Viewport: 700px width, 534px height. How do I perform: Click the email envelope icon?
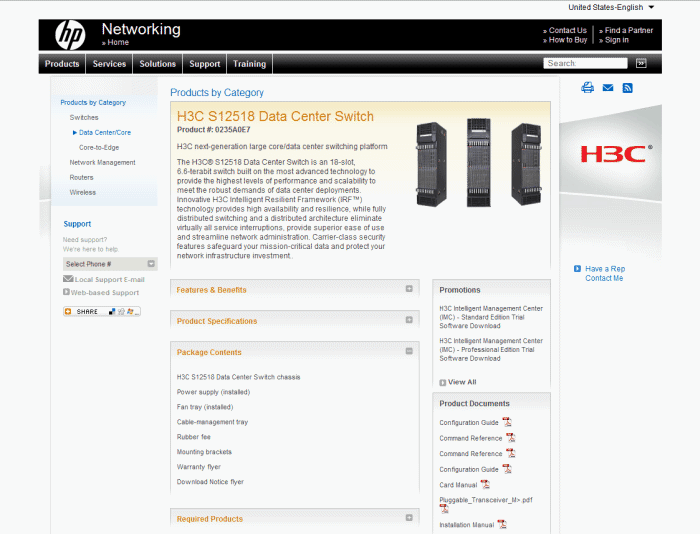pos(607,88)
